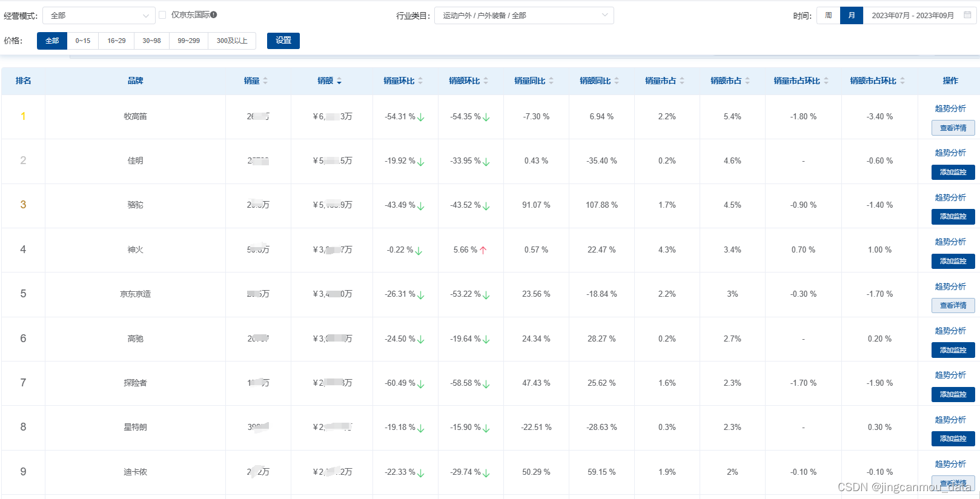Viewport: 980px width, 499px height.
Task: Click 添加监控 for 高驰
Action: point(953,350)
